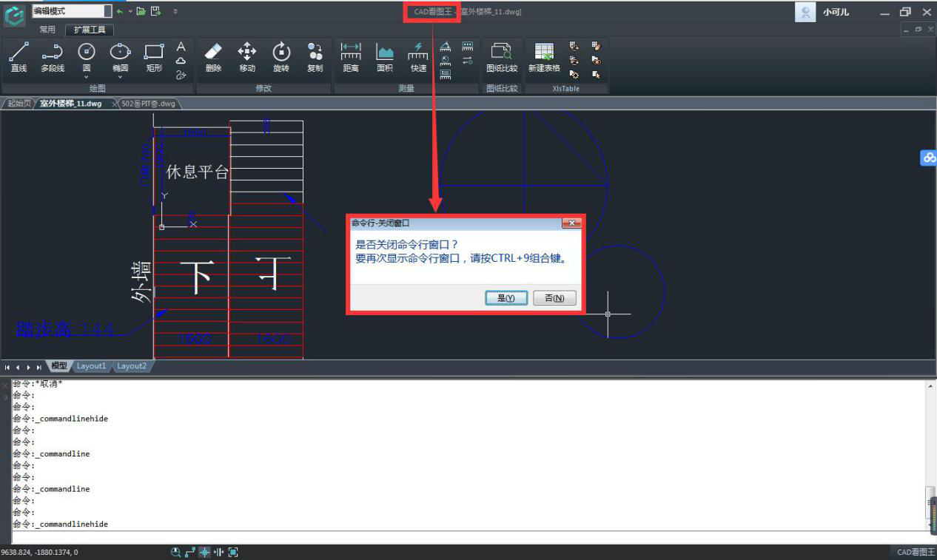
Task: Click the command line input field
Action: click(x=466, y=537)
